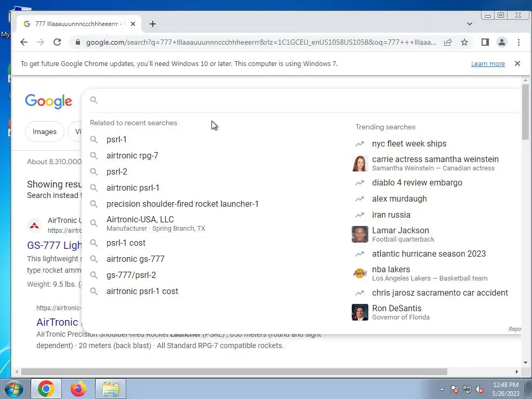The height and width of the screenshot is (399, 532).
Task: Open the Chrome profile menu
Action: tap(501, 42)
